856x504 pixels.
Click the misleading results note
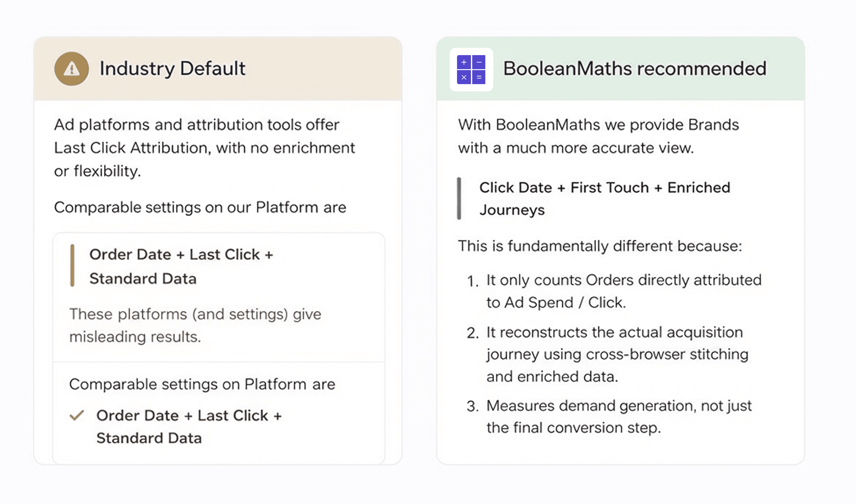(x=195, y=325)
